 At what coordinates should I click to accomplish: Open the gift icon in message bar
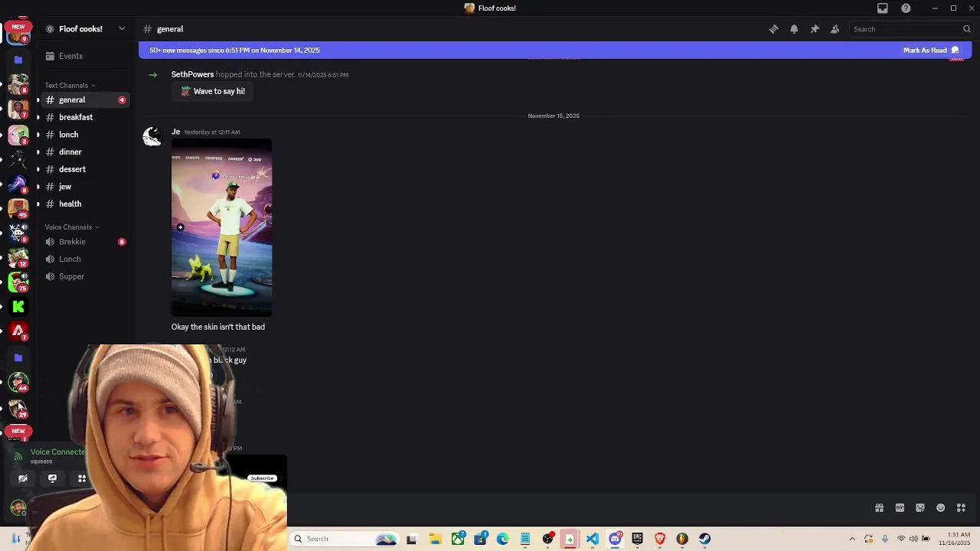(x=879, y=508)
